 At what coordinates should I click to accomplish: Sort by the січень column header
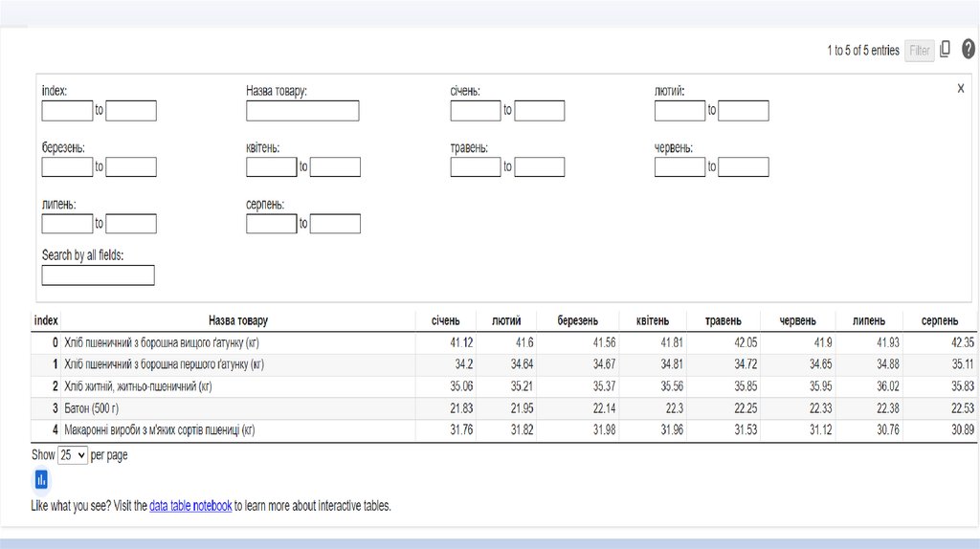[x=445, y=320]
